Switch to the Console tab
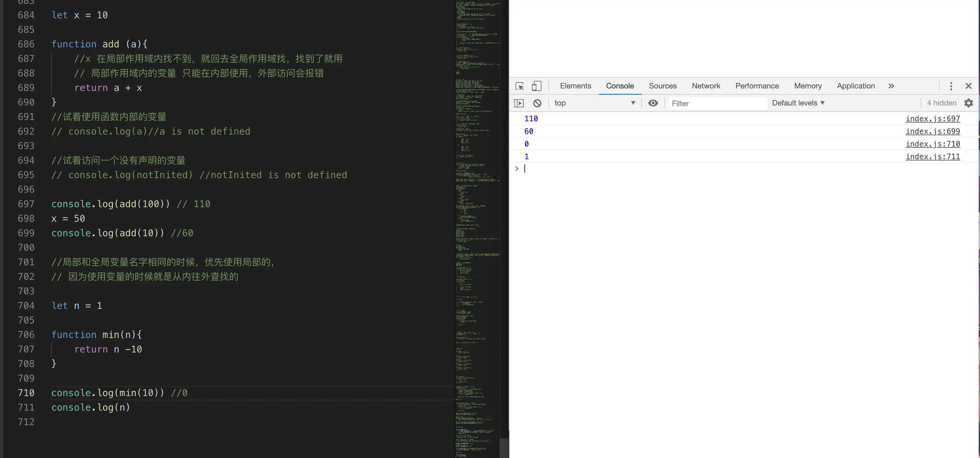Image resolution: width=980 pixels, height=458 pixels. click(620, 86)
